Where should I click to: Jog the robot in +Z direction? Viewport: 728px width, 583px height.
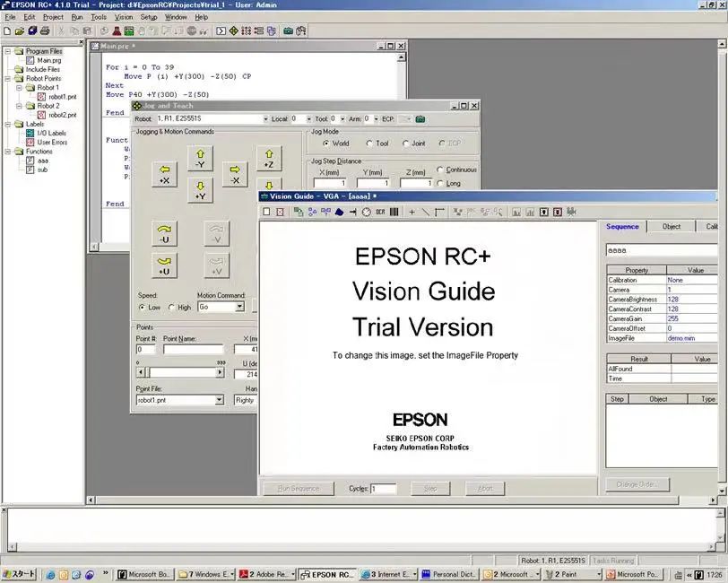click(269, 159)
